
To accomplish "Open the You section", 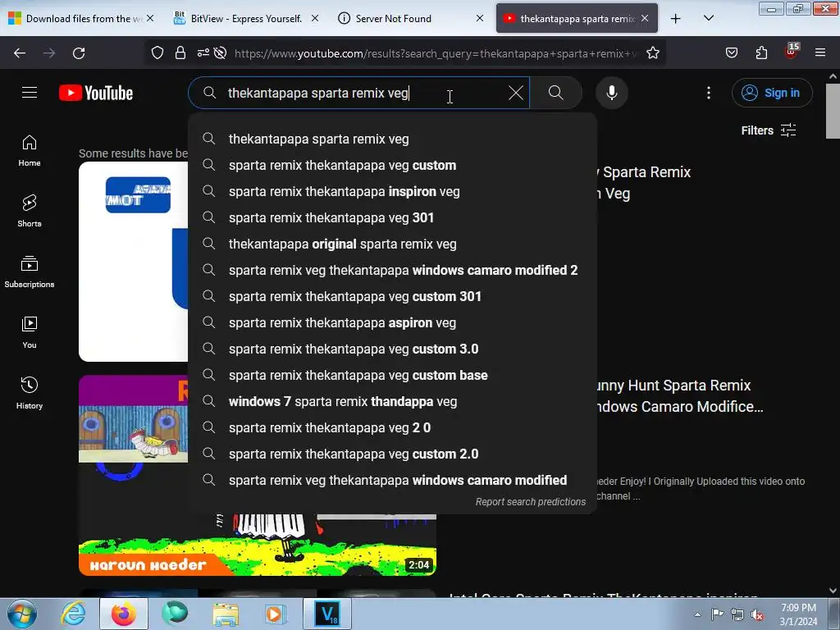I will (x=30, y=333).
